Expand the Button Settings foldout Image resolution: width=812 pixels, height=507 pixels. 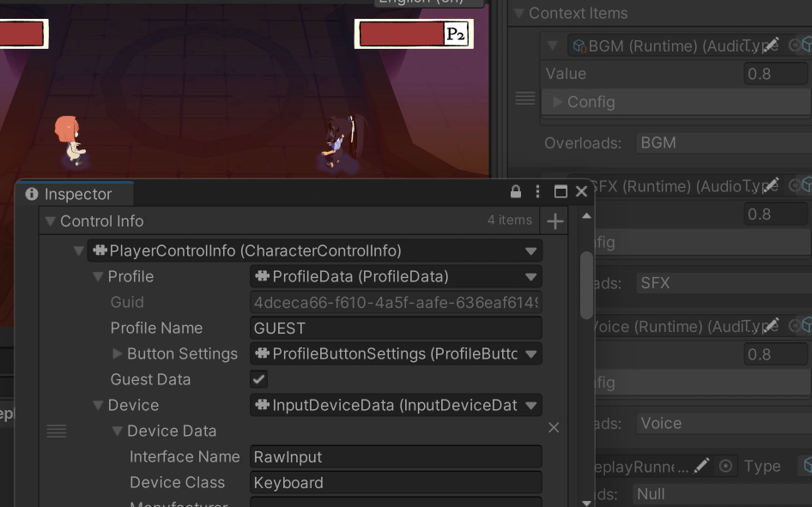click(x=118, y=353)
